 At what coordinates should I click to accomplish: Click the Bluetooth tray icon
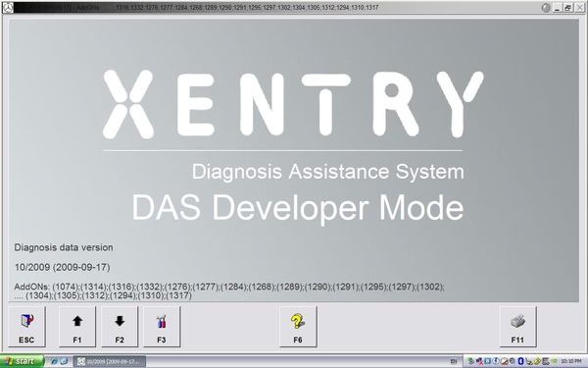(x=520, y=361)
